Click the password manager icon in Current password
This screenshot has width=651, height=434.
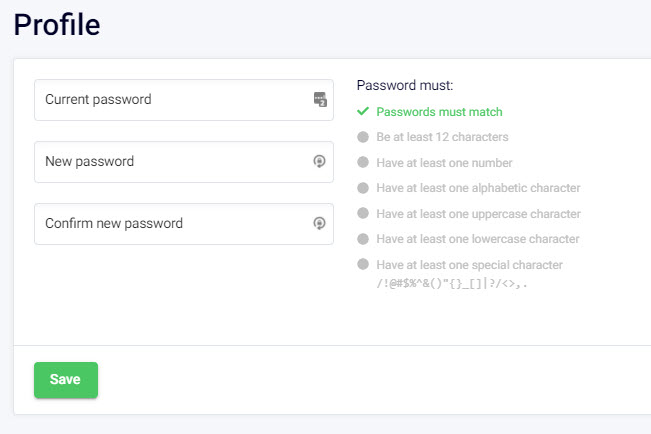coord(320,100)
